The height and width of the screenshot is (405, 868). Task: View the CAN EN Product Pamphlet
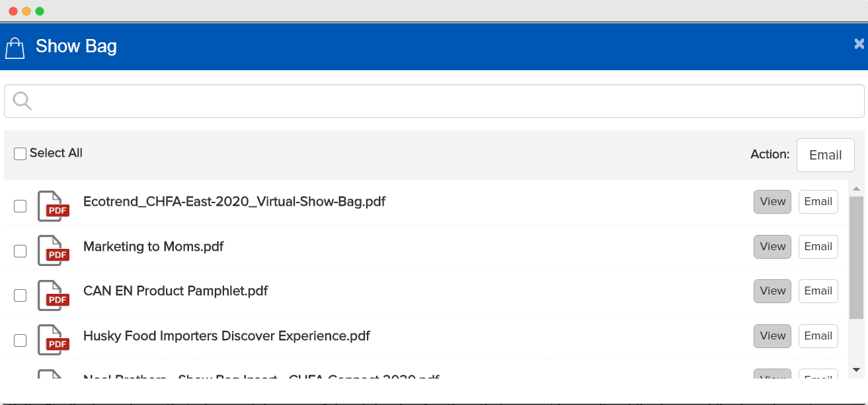772,291
